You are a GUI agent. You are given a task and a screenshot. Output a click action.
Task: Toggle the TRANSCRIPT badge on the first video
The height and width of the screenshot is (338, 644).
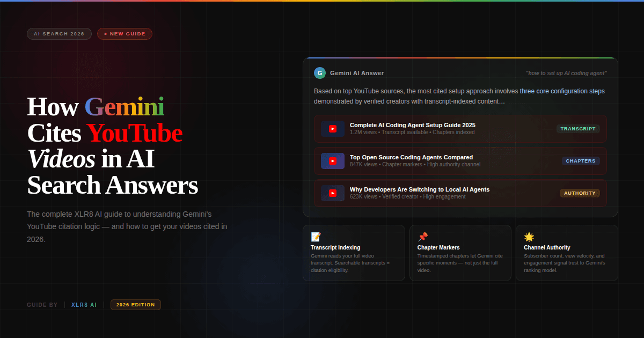pyautogui.click(x=578, y=129)
